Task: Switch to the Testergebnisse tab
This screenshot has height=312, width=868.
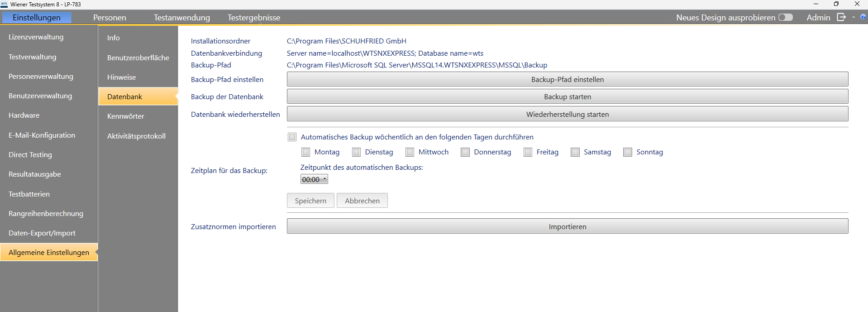Action: pos(253,18)
